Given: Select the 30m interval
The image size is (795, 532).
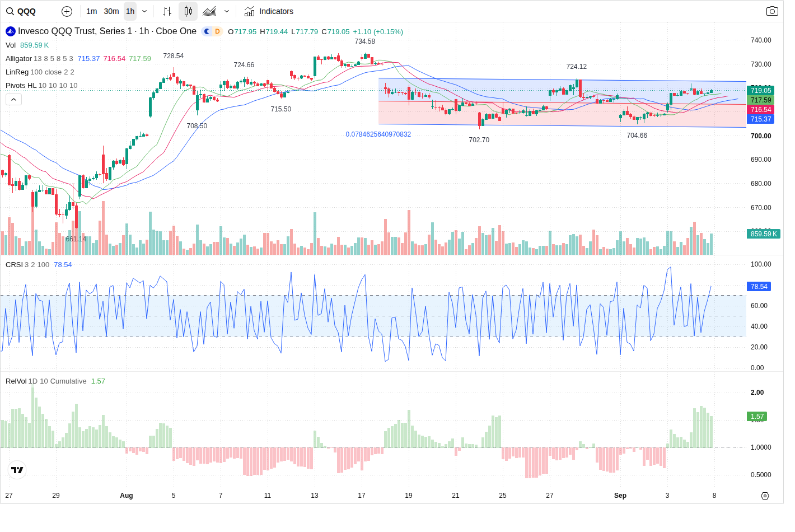Looking at the screenshot, I should (111, 11).
